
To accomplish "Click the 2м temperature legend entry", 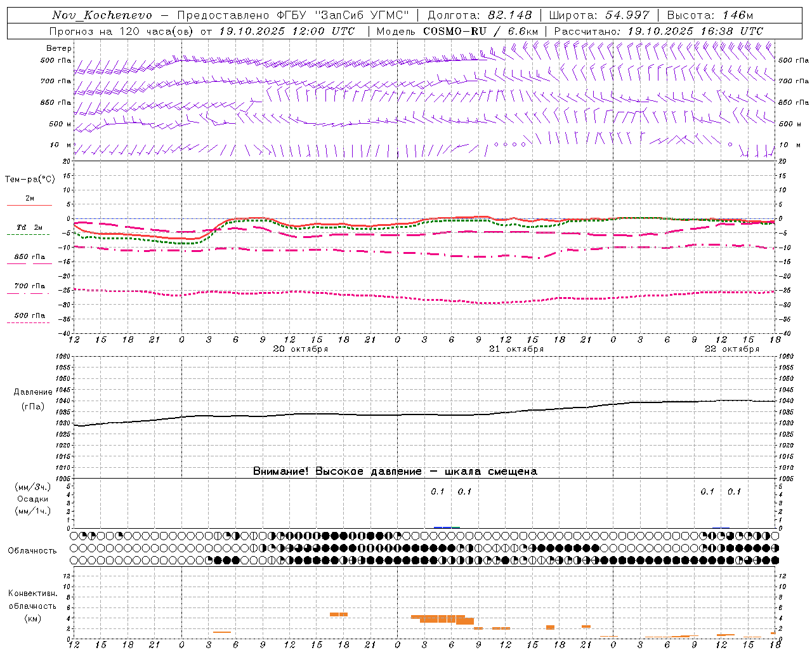I will coord(30,198).
